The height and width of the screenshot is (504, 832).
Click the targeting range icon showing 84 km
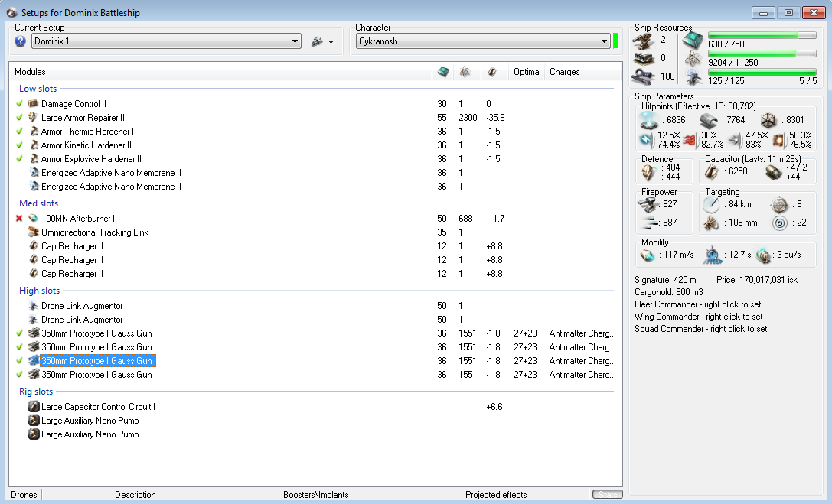point(711,204)
